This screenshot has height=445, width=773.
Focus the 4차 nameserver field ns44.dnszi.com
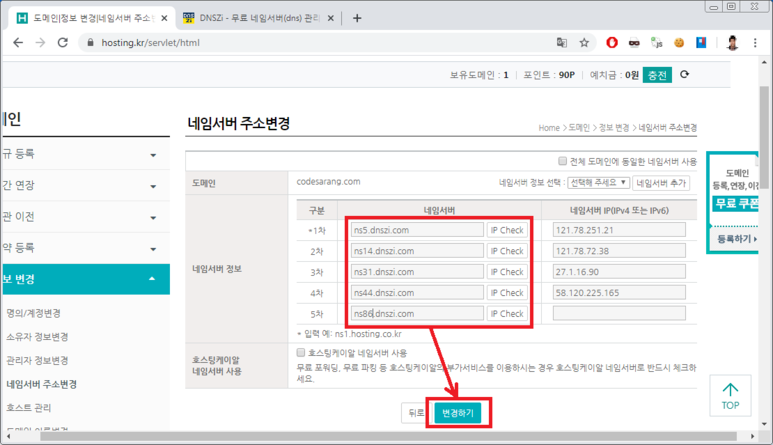click(417, 293)
